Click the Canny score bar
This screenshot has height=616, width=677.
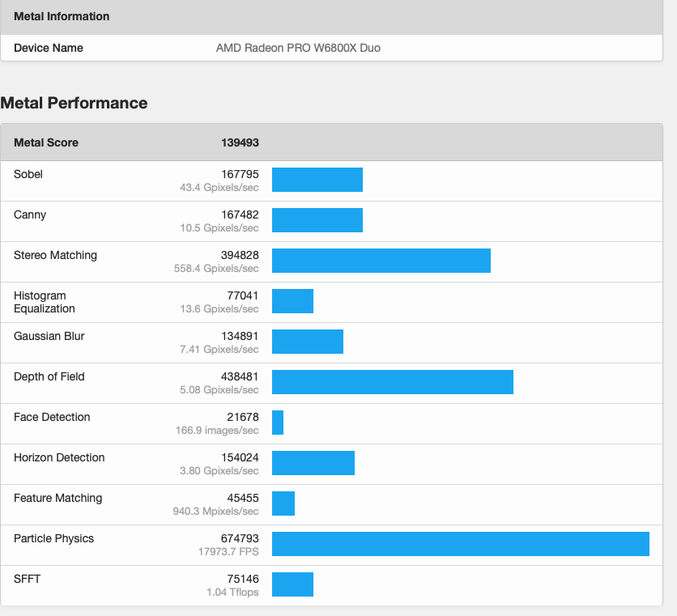tap(317, 220)
